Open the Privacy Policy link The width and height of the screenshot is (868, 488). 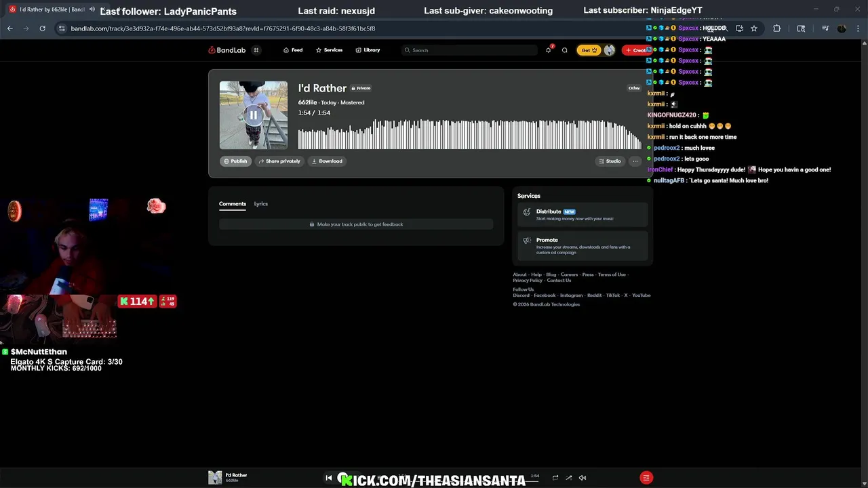point(528,281)
